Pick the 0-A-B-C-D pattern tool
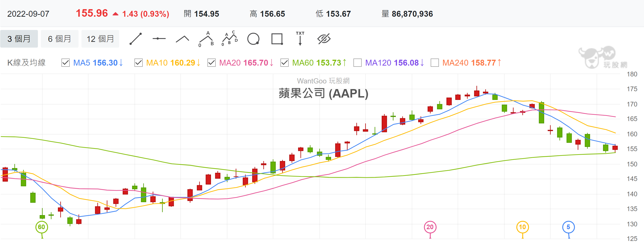Image resolution: width=644 pixels, height=244 pixels. click(230, 38)
